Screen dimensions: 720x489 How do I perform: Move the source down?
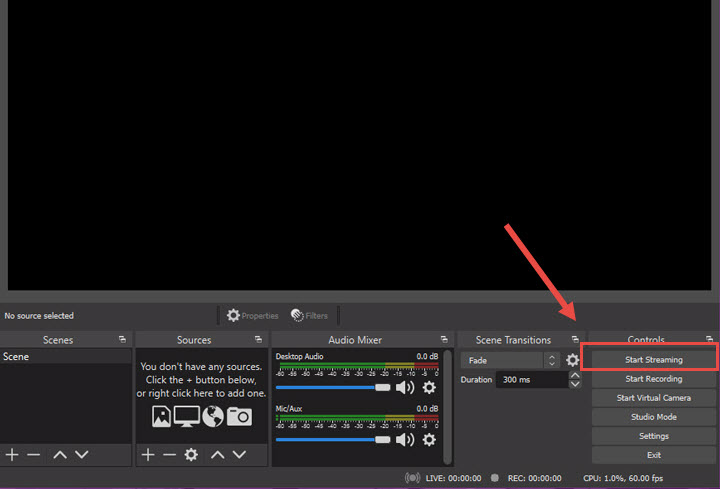pyautogui.click(x=239, y=455)
